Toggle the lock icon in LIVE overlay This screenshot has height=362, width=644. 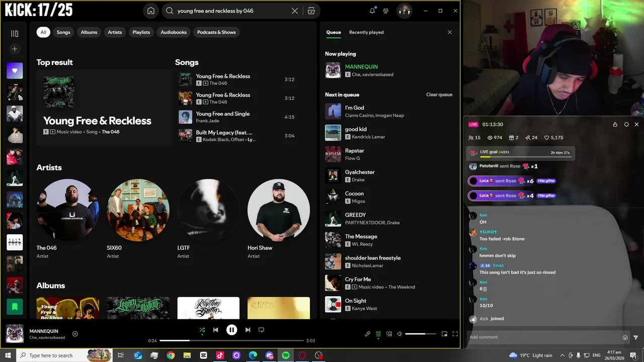click(x=615, y=124)
